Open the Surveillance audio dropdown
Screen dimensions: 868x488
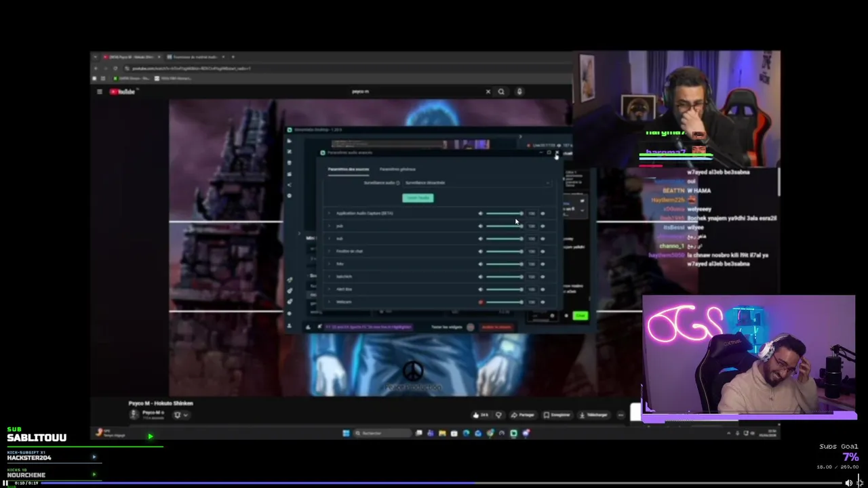click(x=477, y=183)
